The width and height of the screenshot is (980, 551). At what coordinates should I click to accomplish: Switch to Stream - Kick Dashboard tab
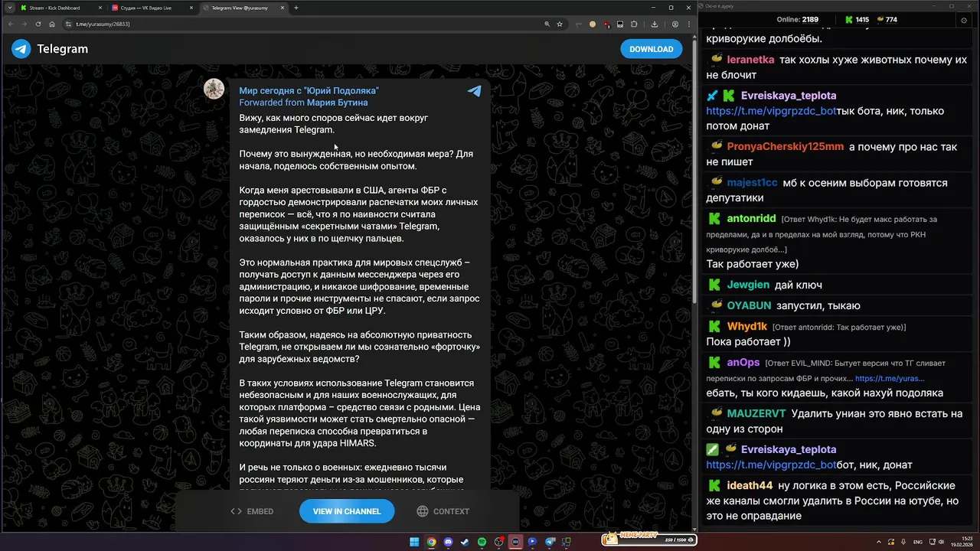[x=60, y=8]
